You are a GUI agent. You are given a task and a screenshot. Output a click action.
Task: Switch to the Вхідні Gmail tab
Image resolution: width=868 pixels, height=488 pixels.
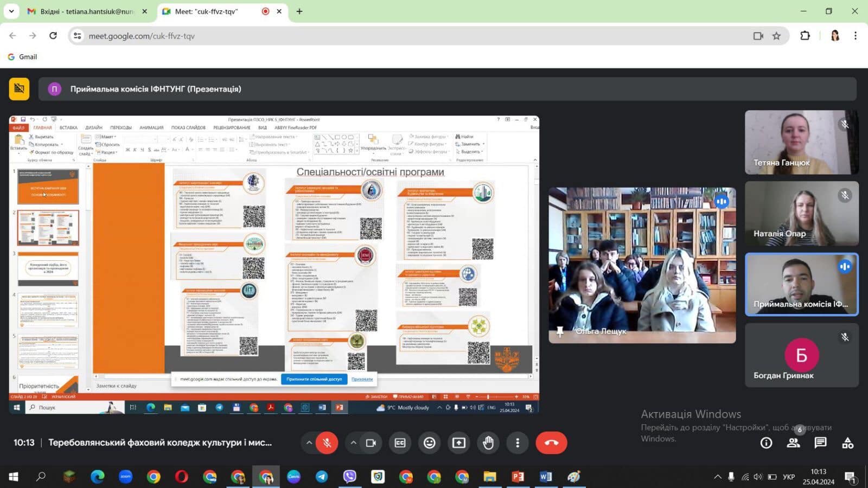point(87,11)
